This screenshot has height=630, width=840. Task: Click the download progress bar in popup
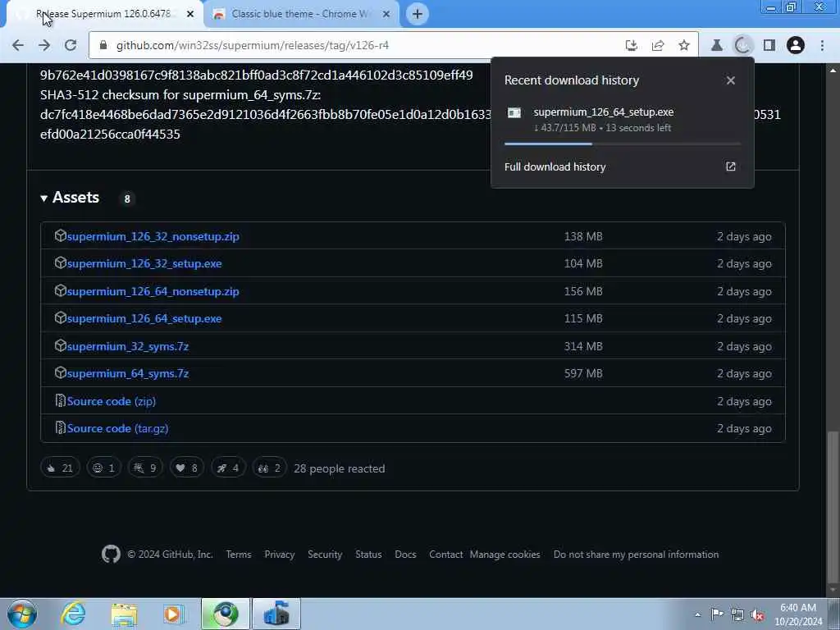pyautogui.click(x=623, y=144)
